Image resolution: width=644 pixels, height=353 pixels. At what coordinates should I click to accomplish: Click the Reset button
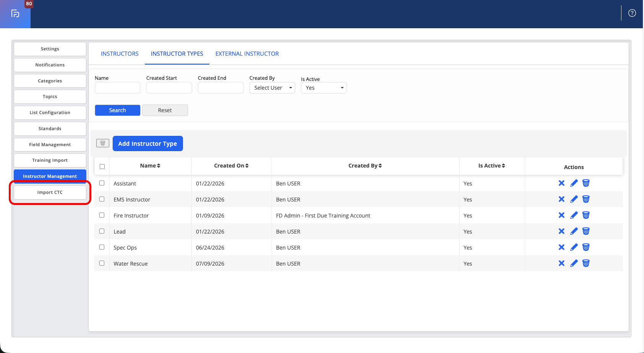(x=165, y=110)
